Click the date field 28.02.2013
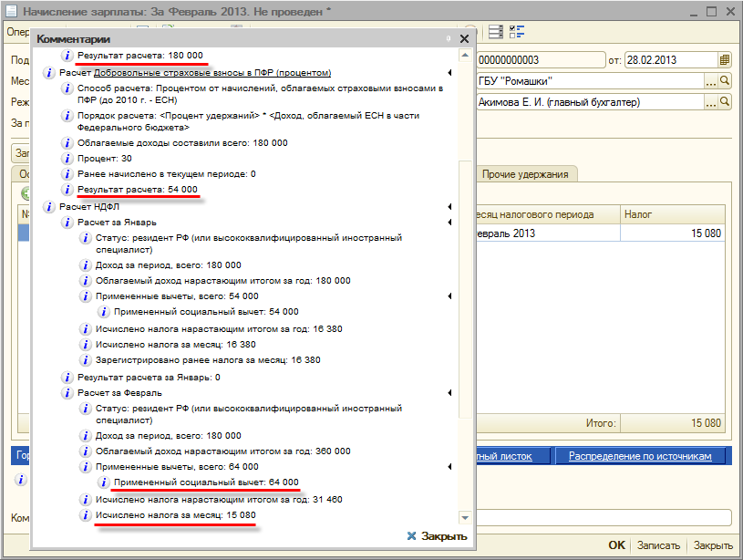The width and height of the screenshot is (743, 560). 672,60
